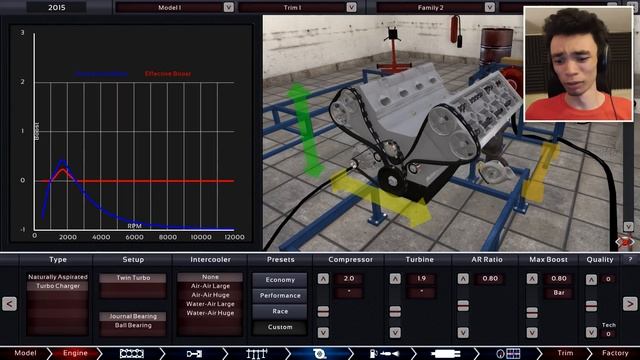Open the Model 1 dropdown
This screenshot has height=360, width=640.
point(229,7)
